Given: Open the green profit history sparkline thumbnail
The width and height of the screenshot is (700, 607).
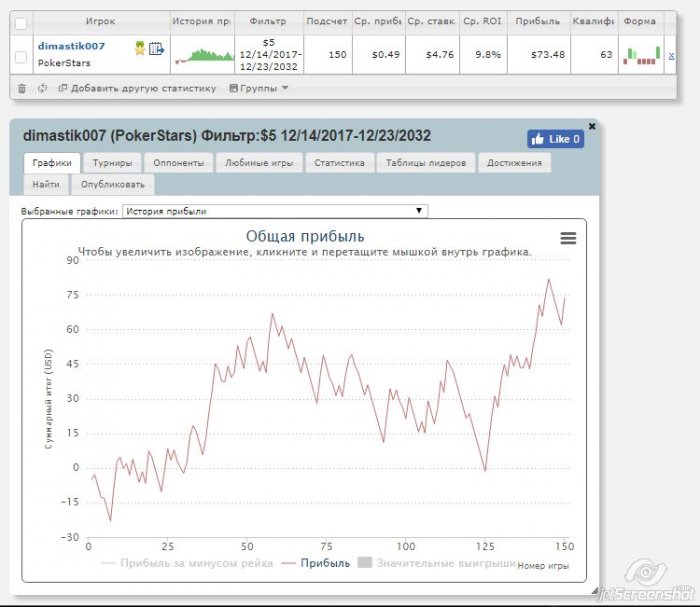Looking at the screenshot, I should 204,55.
